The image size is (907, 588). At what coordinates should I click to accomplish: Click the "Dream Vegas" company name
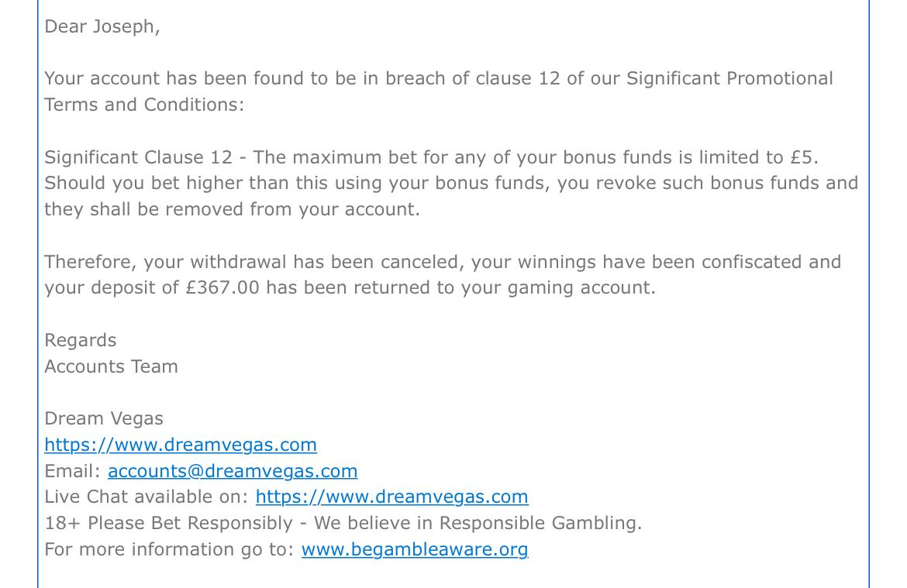coord(104,418)
